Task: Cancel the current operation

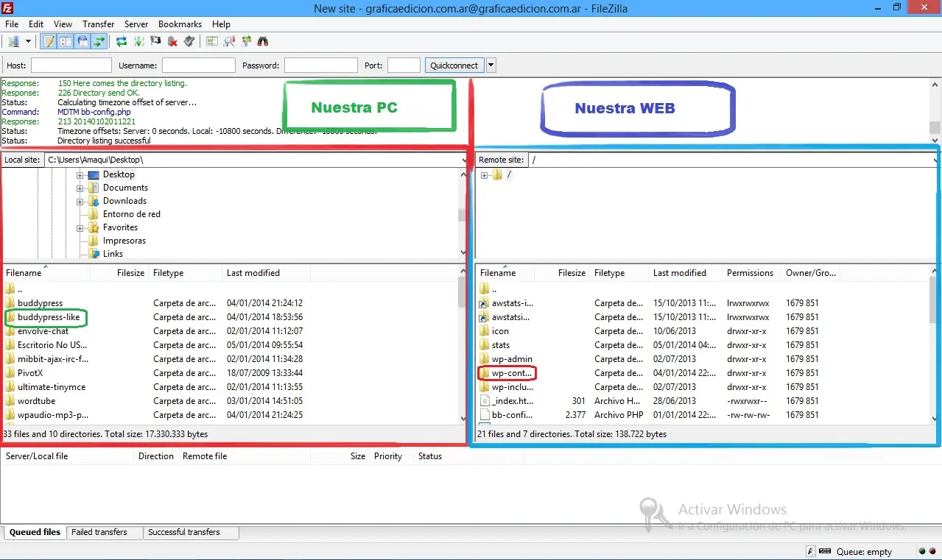Action: (155, 42)
